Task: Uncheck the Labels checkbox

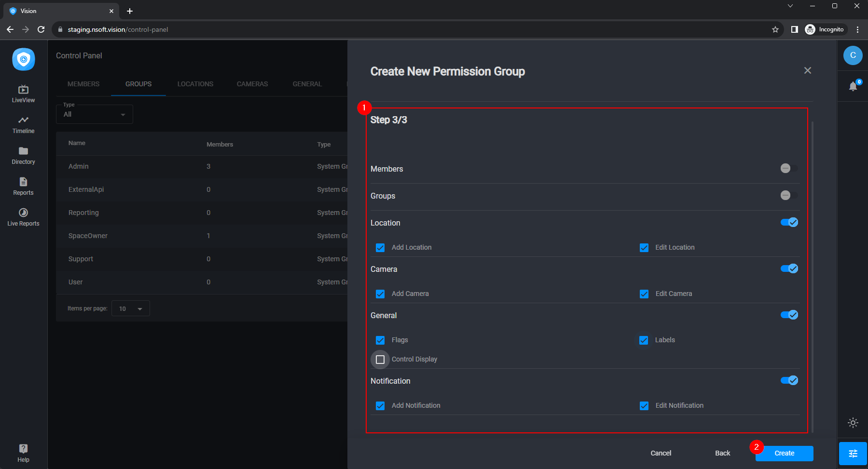Action: click(x=644, y=340)
